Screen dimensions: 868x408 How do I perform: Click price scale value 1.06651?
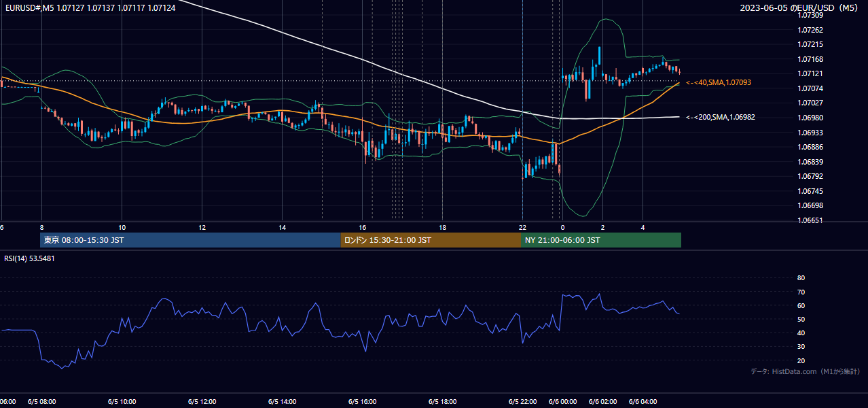810,220
